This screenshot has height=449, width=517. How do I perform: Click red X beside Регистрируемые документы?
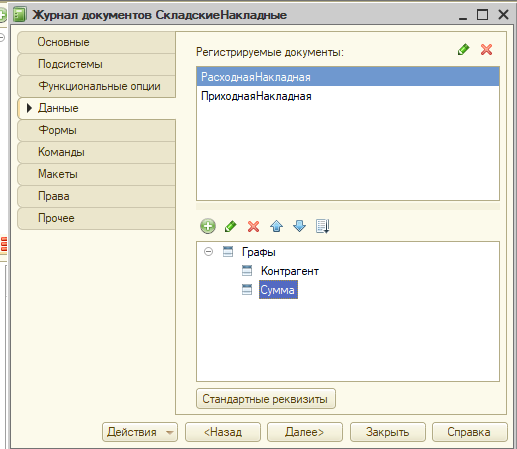point(486,50)
